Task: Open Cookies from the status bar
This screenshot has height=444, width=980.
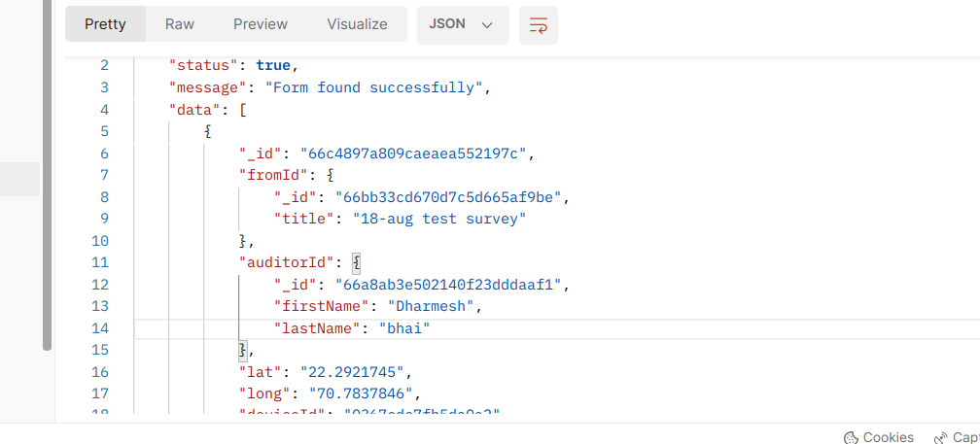Action: coord(878,437)
